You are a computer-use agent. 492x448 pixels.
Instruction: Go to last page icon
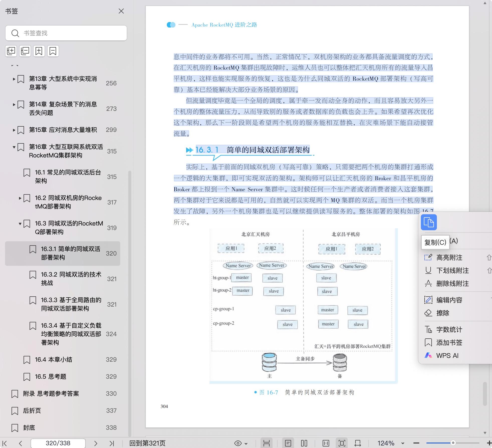112,443
